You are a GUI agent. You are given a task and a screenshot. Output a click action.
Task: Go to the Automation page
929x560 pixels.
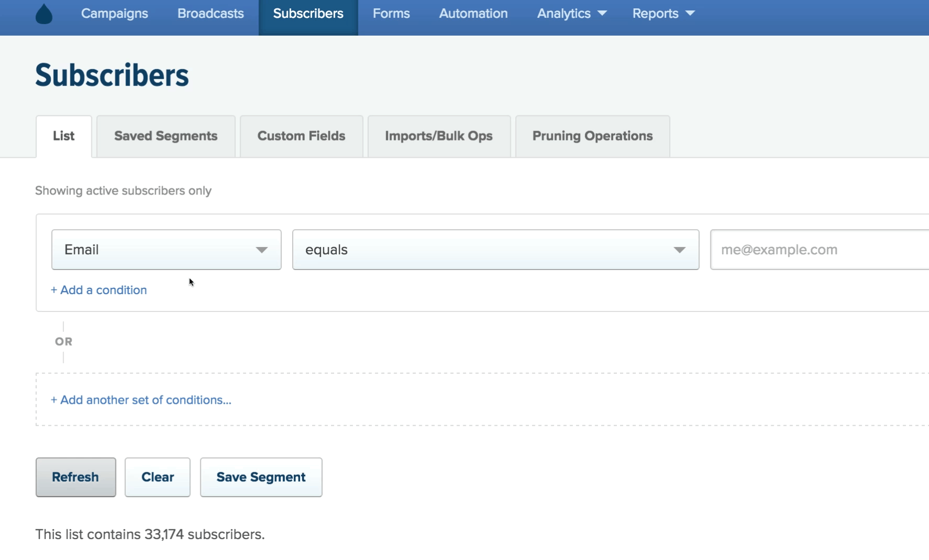pyautogui.click(x=473, y=13)
